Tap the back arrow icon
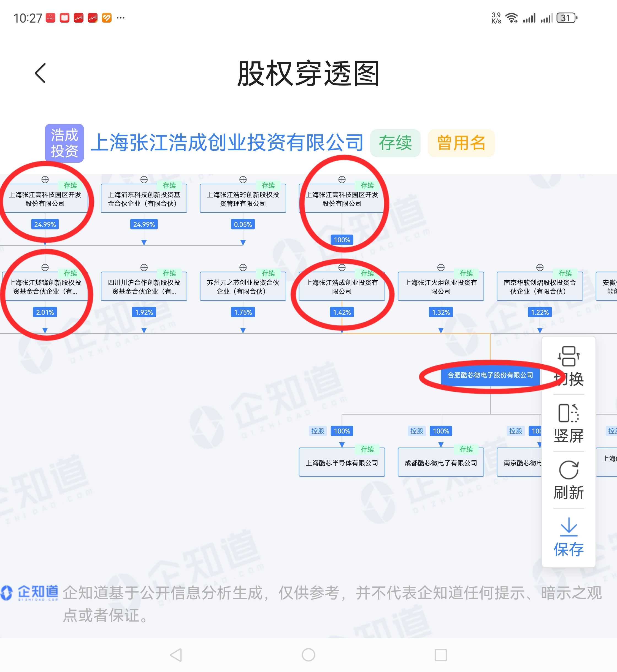This screenshot has height=672, width=617. tap(40, 73)
